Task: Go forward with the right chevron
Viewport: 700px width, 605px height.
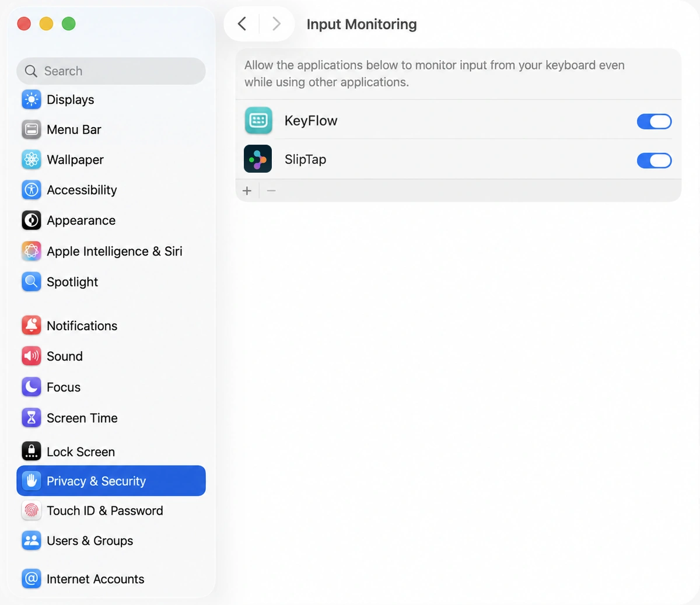Action: [x=276, y=24]
